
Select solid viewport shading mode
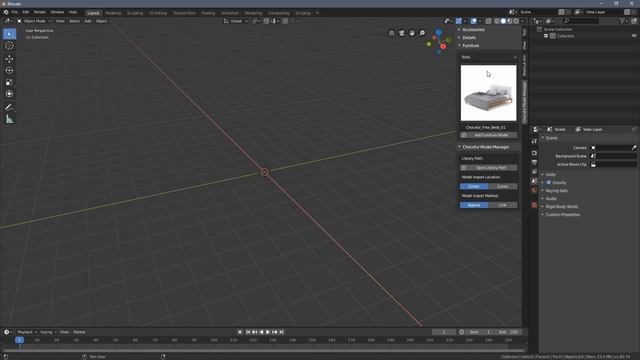(503, 21)
